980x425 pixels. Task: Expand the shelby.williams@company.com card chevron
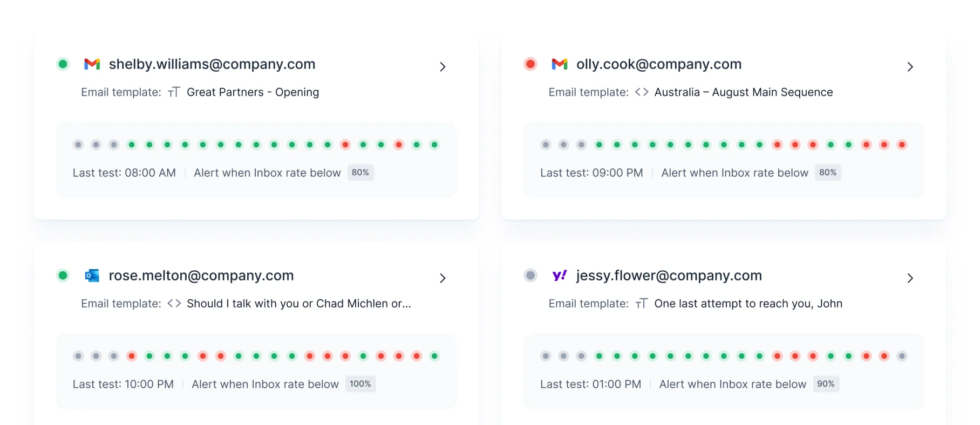pyautogui.click(x=443, y=67)
